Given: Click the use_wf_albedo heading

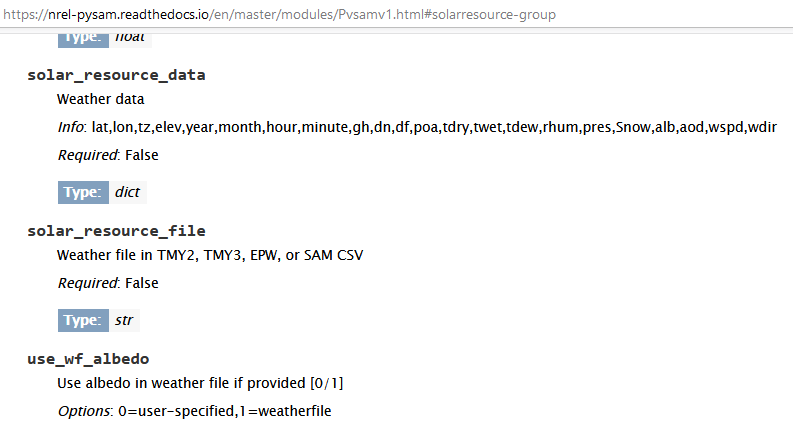Looking at the screenshot, I should [x=88, y=358].
